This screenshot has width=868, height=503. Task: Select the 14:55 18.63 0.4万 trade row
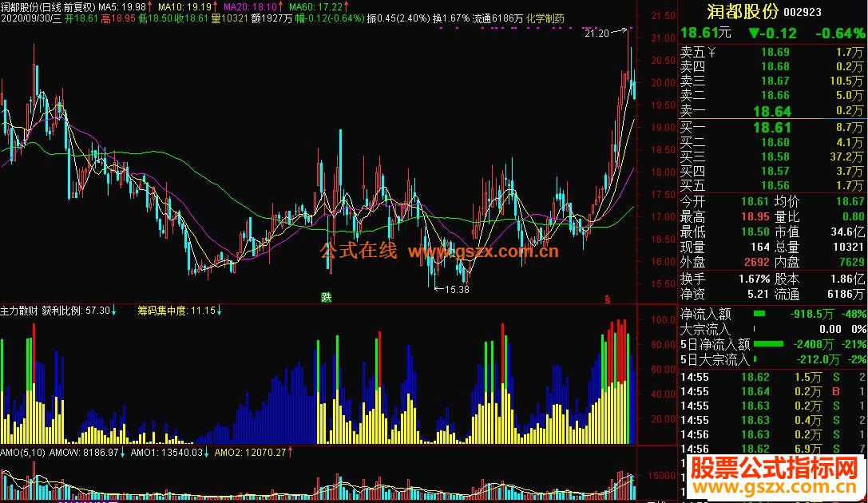coord(773,421)
